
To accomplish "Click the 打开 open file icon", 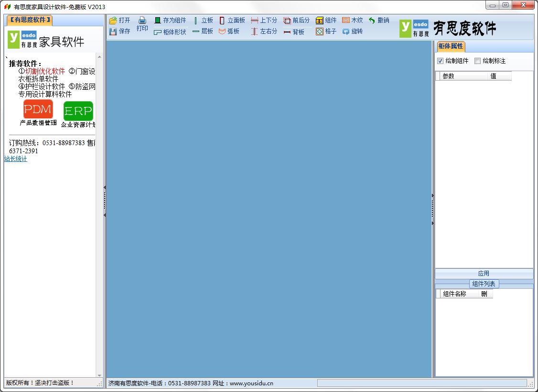I will pos(113,21).
